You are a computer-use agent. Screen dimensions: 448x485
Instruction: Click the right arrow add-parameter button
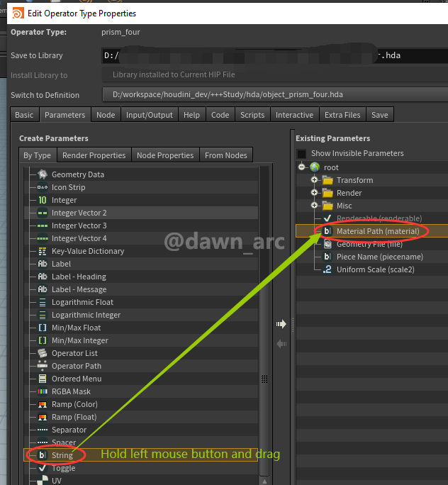(281, 324)
